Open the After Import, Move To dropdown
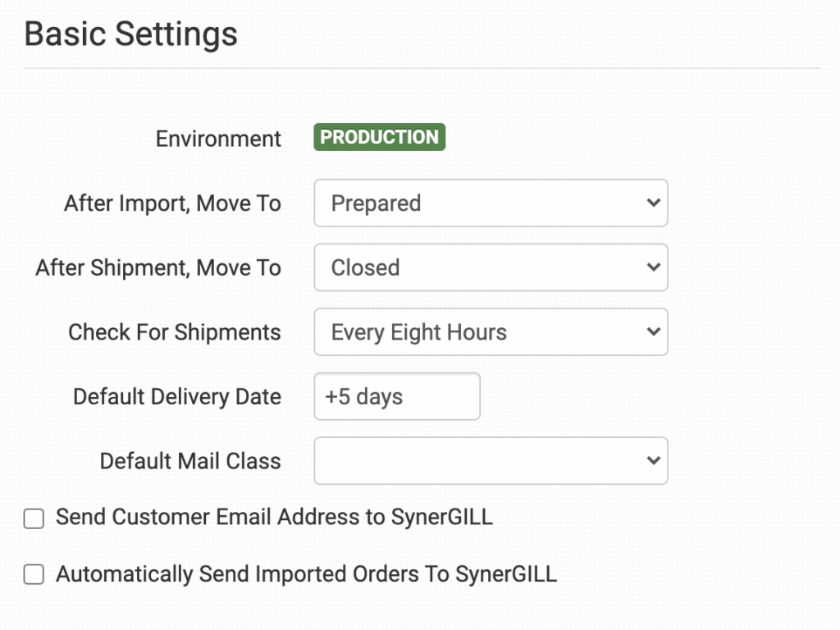This screenshot has height=630, width=840. 491,203
